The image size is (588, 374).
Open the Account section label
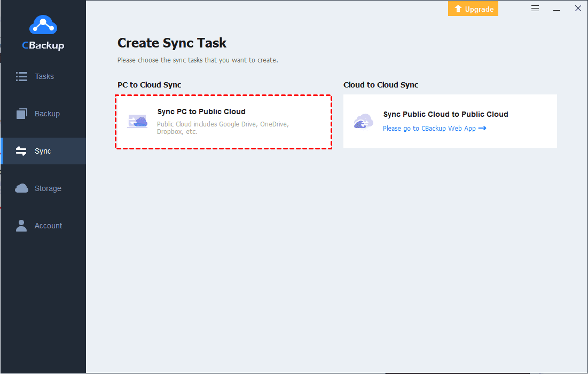click(48, 226)
